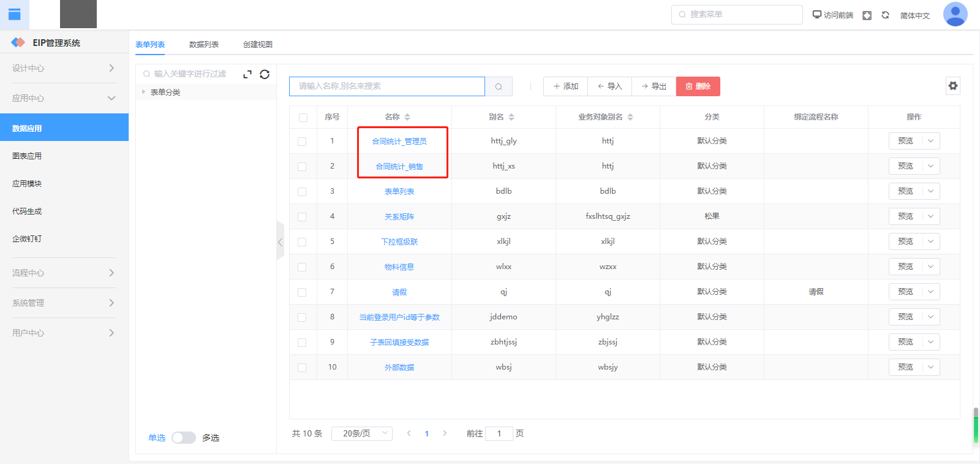Toggle the 单选/多选 switch

(183, 438)
